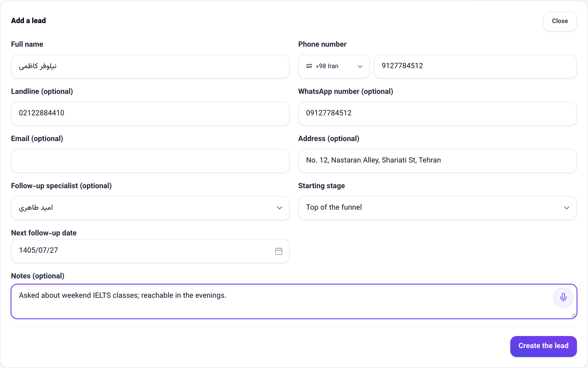
Task: Click the country code chevron arrow
Action: tap(360, 67)
